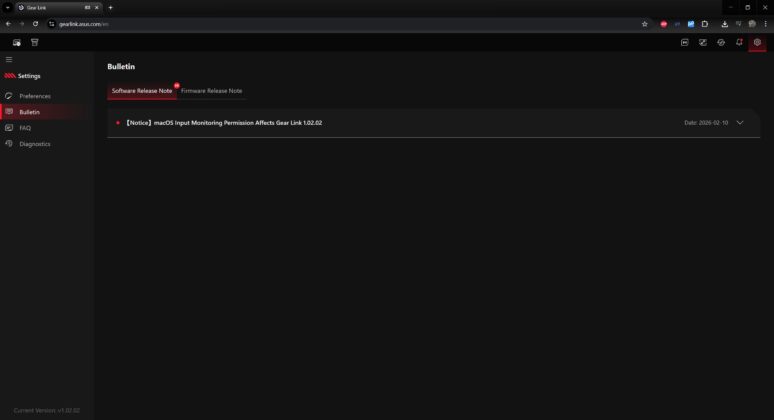Image resolution: width=774 pixels, height=420 pixels.
Task: Click the monitor-edit icon in app header
Action: (x=702, y=42)
